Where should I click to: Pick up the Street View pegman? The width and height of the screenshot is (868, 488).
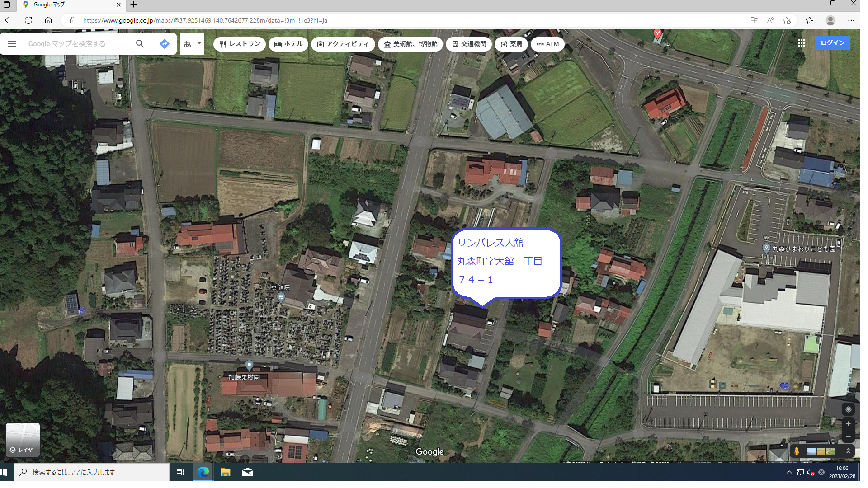(x=797, y=451)
